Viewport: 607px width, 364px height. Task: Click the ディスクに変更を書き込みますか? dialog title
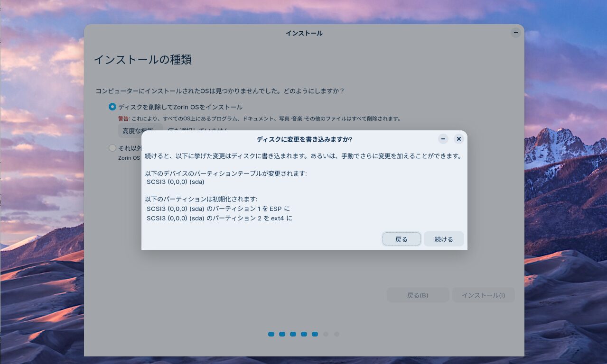[x=304, y=139]
